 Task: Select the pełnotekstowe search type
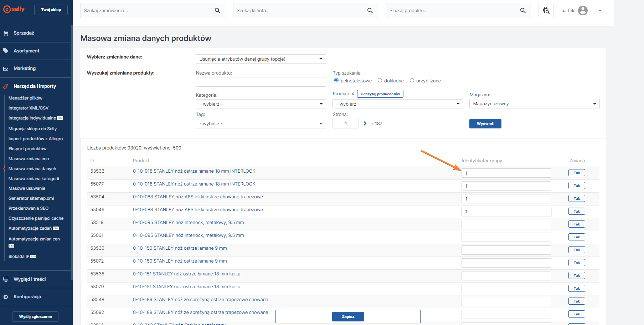336,81
